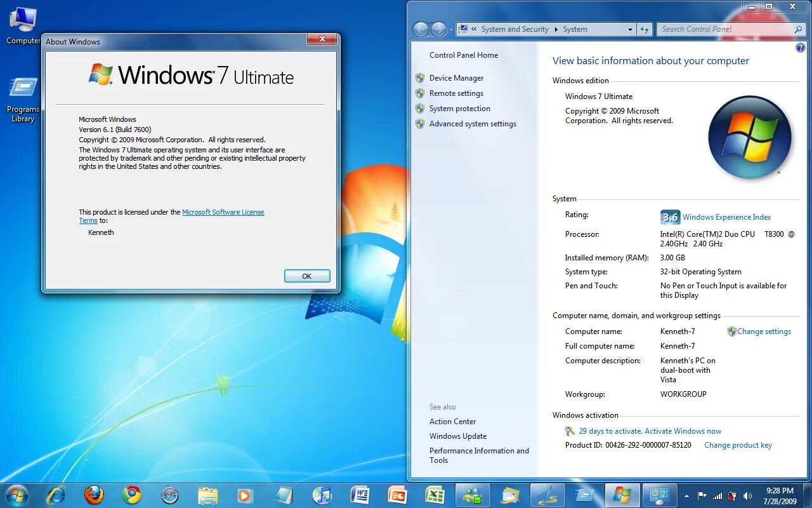The width and height of the screenshot is (812, 508).
Task: Open the Action Center flag in the tray
Action: pos(702,495)
